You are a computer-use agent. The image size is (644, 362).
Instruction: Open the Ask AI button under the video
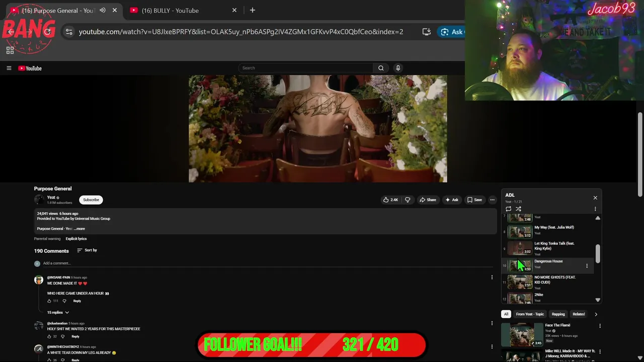click(451, 200)
